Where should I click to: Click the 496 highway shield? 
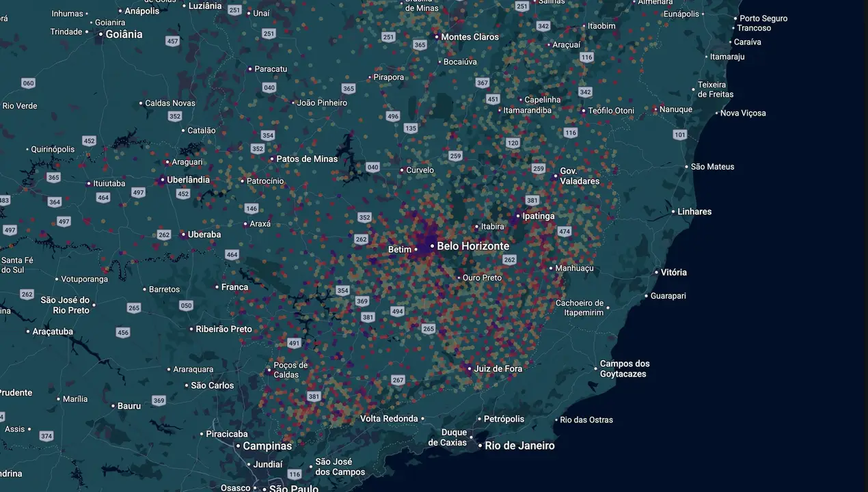click(392, 116)
